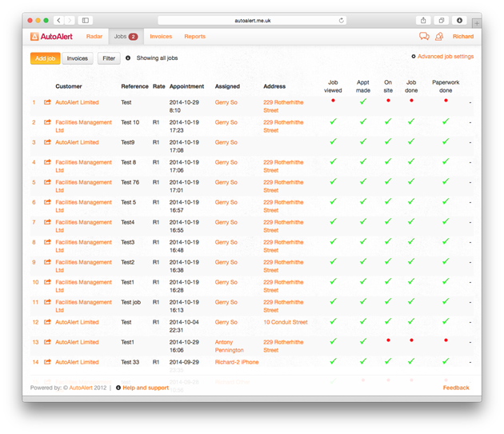The height and width of the screenshot is (434, 504).
Task: Toggle the browser sidebar button
Action: [85, 20]
